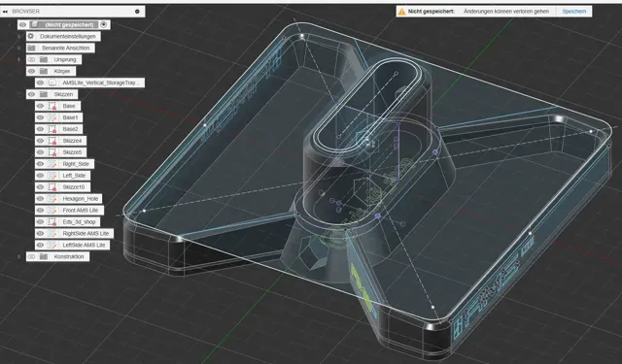
Task: Select the Dokumenteinstellungen row
Action: click(63, 36)
